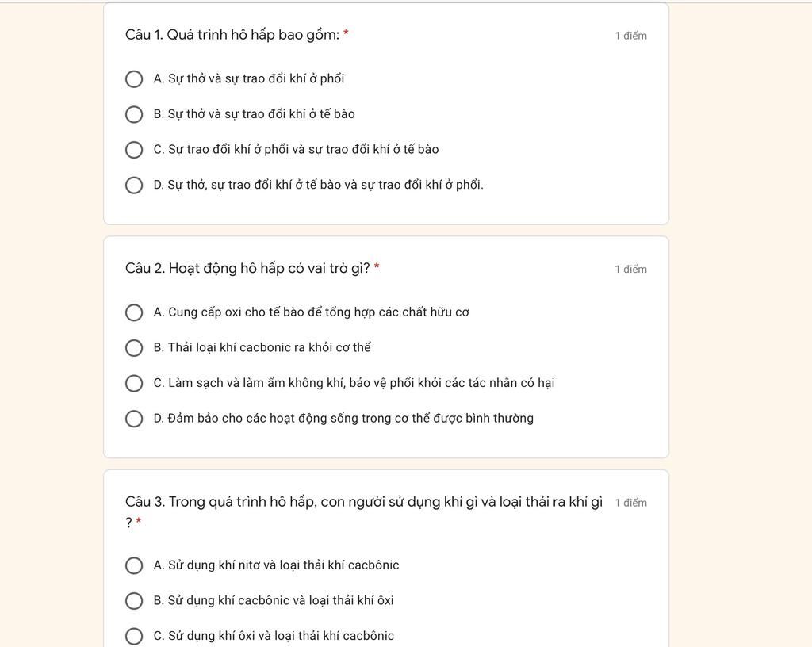The height and width of the screenshot is (647, 812).
Task: Choose option B 'Sự thở và sự trao đổi khí ở tế bào'
Action: [134, 114]
